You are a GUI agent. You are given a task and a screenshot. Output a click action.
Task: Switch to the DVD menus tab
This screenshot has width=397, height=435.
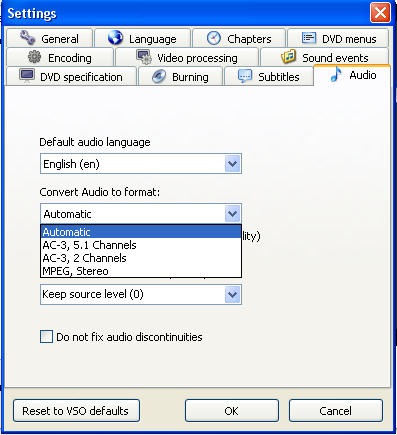[x=338, y=38]
